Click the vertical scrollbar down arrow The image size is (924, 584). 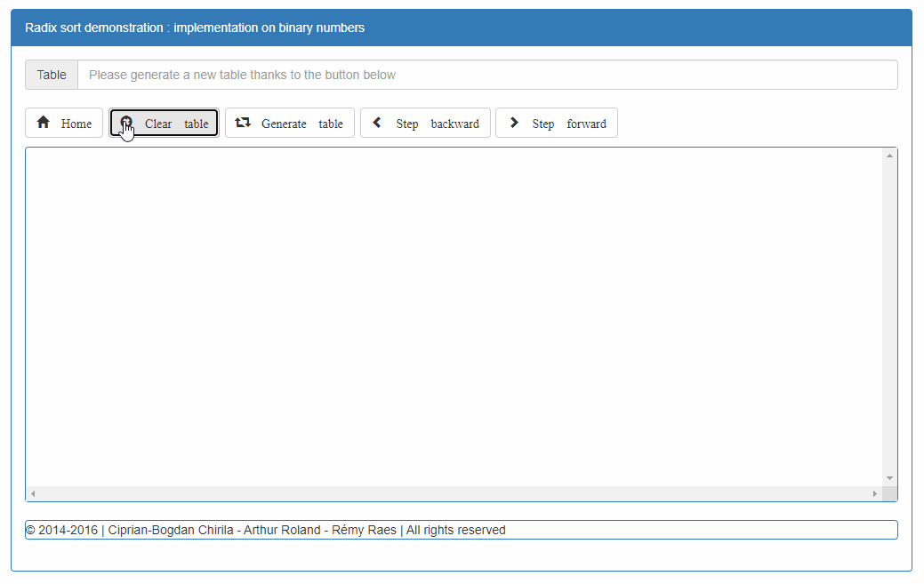pyautogui.click(x=889, y=478)
